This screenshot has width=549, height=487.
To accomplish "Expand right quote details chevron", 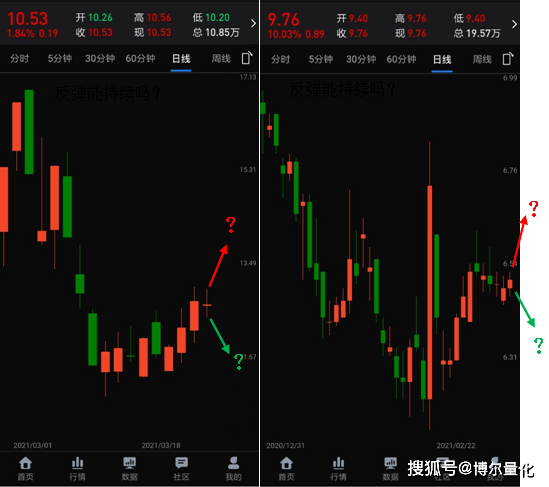I will coord(514,24).
